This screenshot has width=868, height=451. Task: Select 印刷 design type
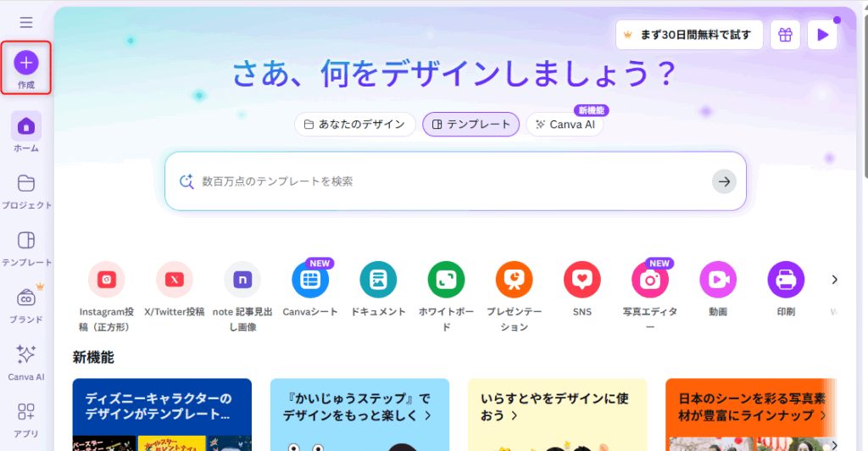[x=786, y=289]
